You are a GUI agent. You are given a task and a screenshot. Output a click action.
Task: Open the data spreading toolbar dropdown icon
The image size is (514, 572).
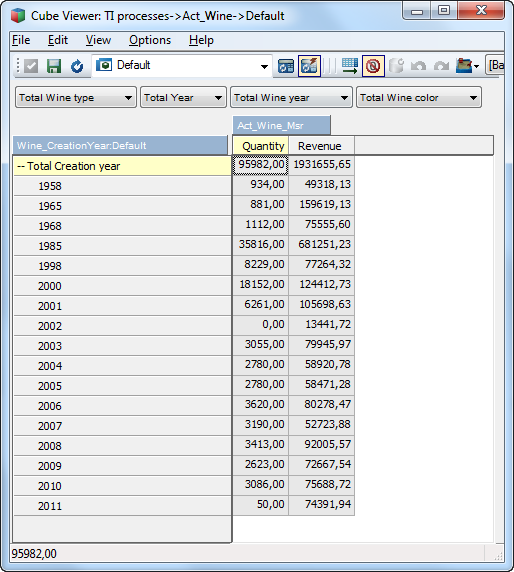467,66
